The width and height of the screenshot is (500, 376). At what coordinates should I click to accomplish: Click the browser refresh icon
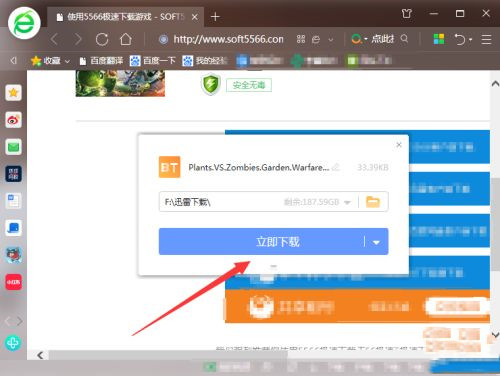tap(102, 39)
